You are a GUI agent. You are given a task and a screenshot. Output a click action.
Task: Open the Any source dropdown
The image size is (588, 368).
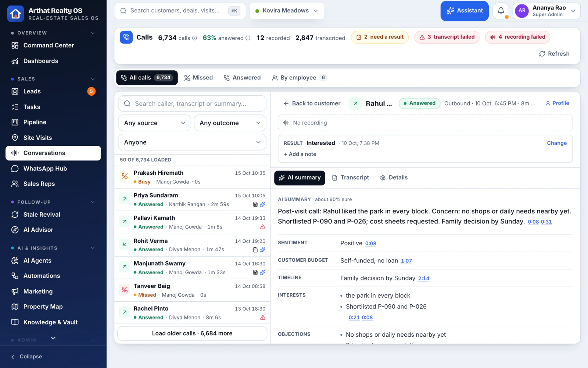tap(154, 123)
